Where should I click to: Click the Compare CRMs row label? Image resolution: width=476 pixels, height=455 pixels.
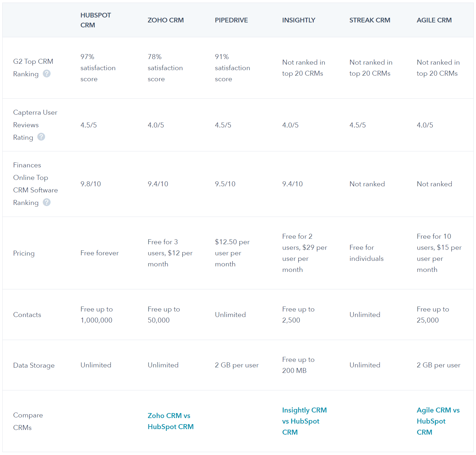28,421
